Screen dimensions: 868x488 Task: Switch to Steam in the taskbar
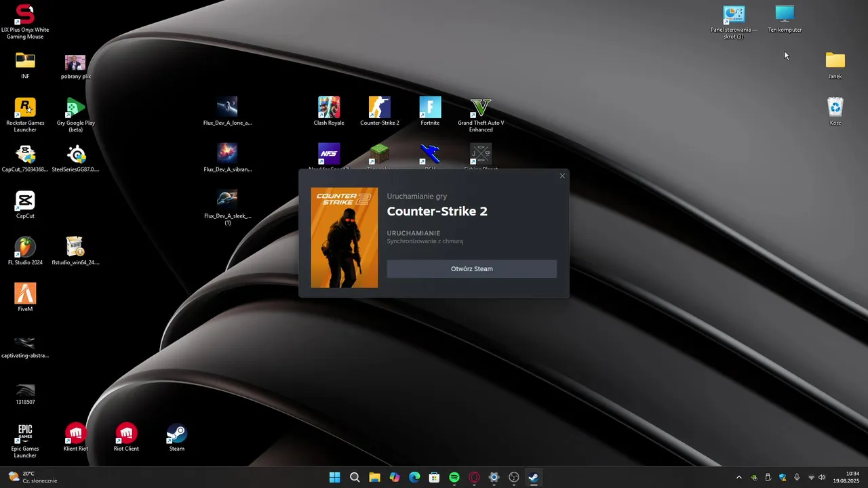[x=534, y=477]
